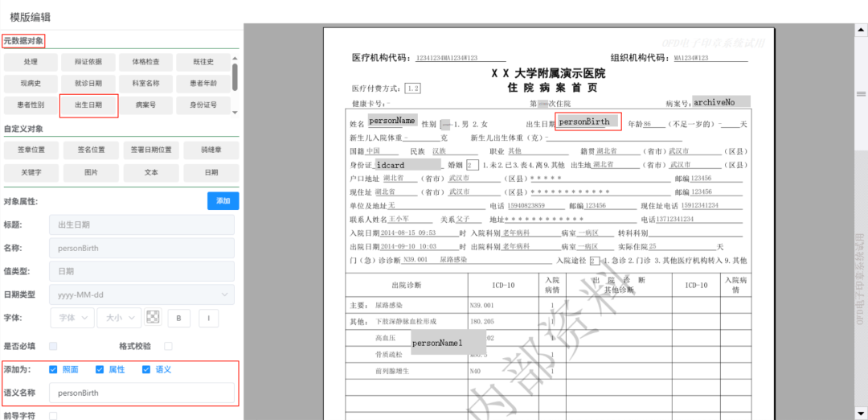Open the checkered font color picker
Image resolution: width=868 pixels, height=420 pixels.
[153, 317]
